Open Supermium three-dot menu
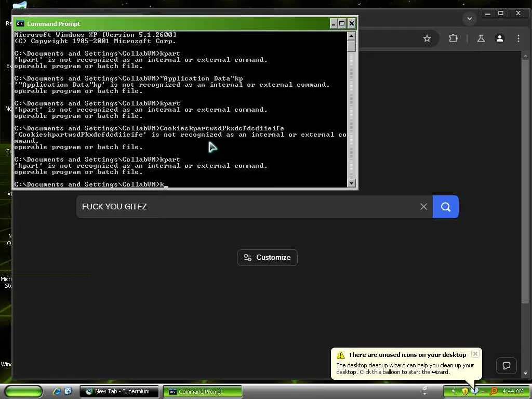 click(x=518, y=38)
